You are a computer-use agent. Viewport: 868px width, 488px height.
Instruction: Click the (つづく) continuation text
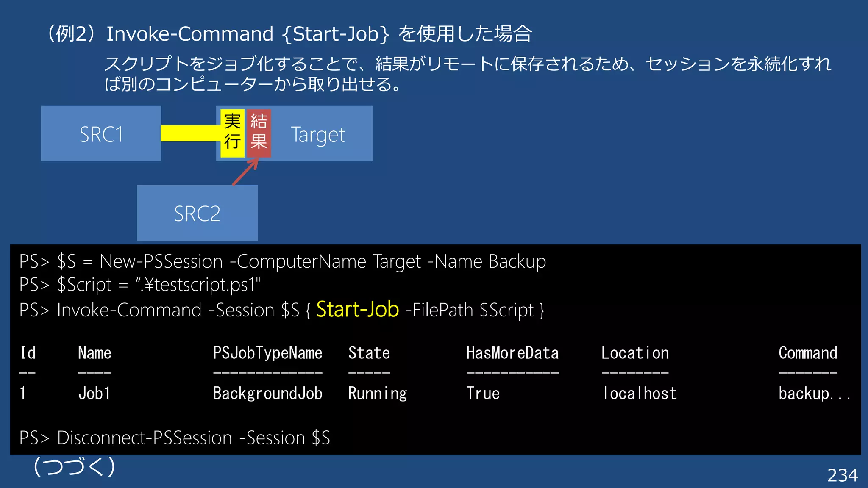(x=74, y=467)
